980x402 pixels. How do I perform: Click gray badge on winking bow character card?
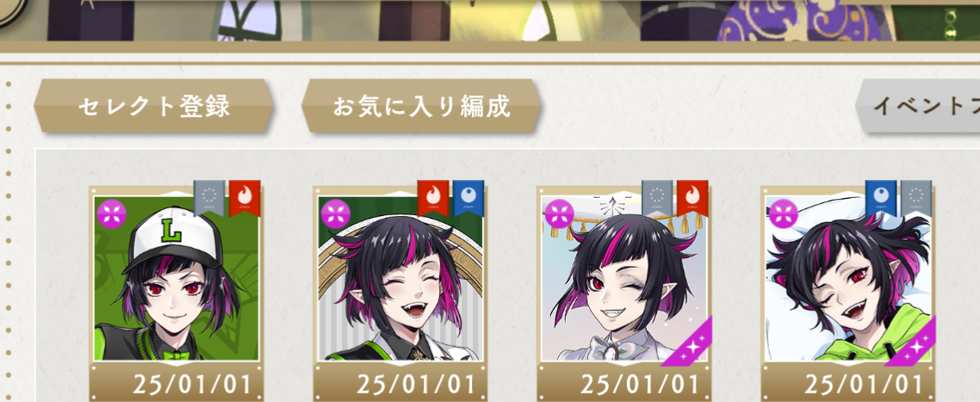(x=657, y=197)
